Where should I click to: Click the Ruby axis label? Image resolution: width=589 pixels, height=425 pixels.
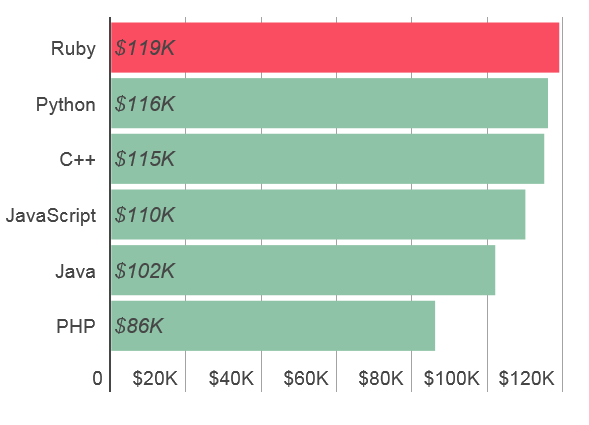click(x=73, y=49)
